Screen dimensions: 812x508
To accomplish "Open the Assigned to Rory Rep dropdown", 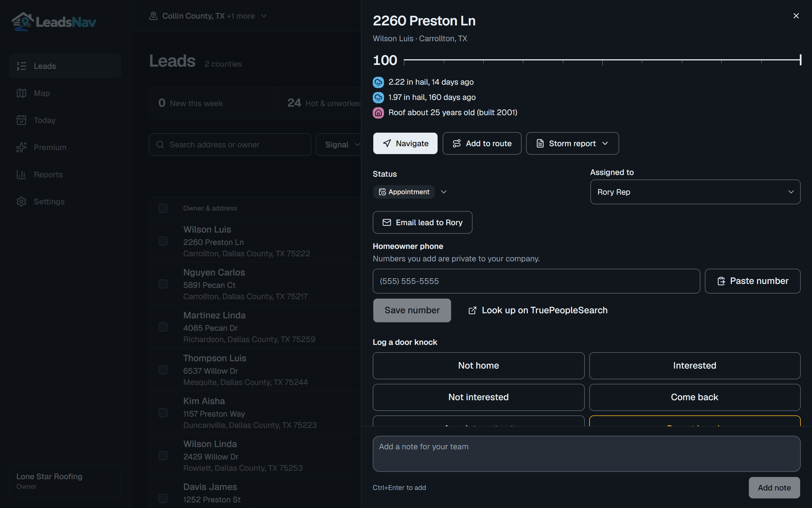I will tap(695, 192).
